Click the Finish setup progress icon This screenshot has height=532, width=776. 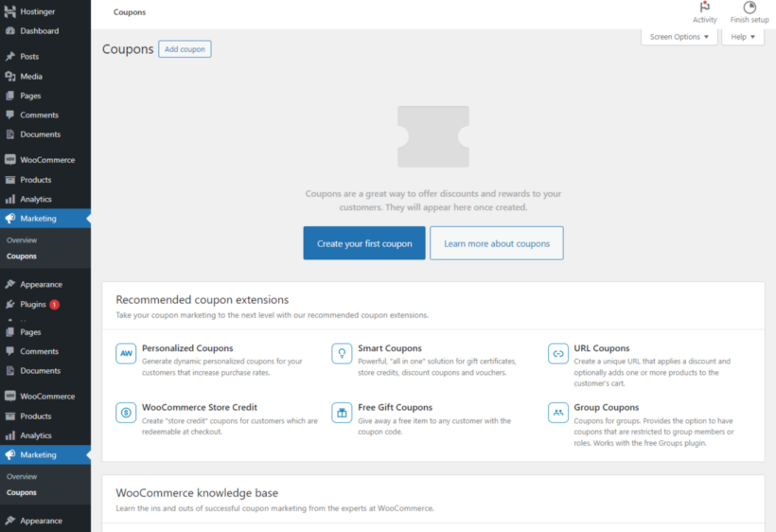click(x=749, y=8)
